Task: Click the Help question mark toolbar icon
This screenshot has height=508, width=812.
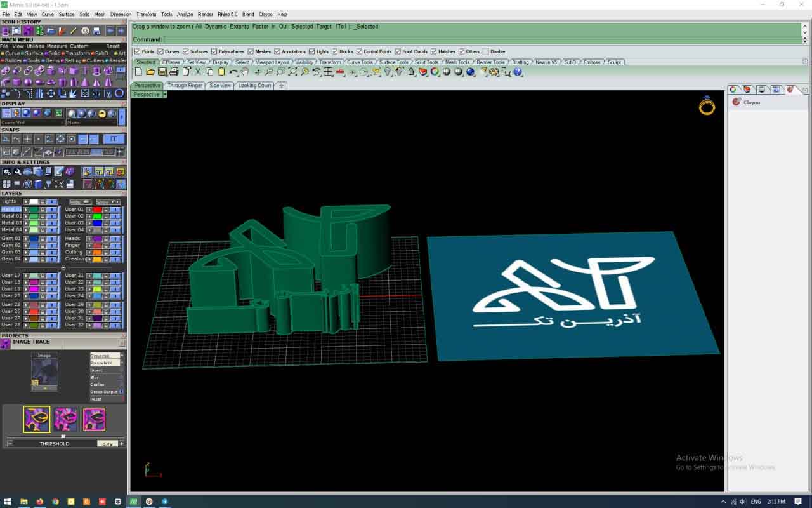Action: [518, 72]
